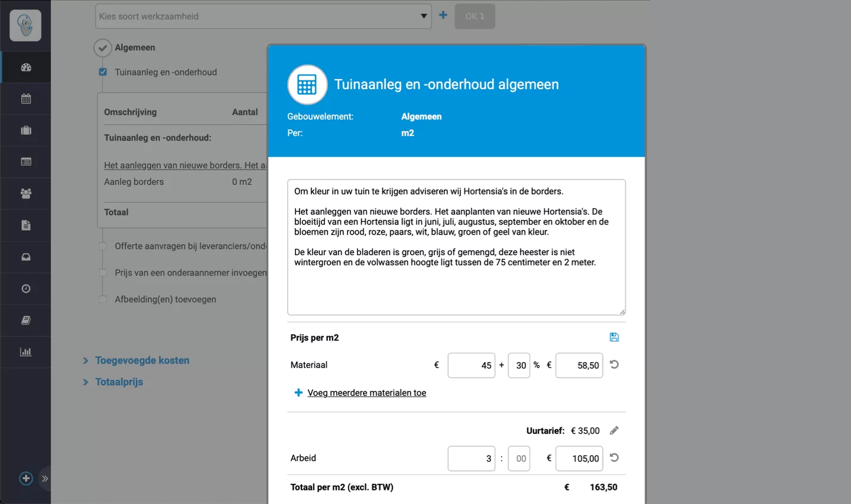Click the save icon beside Prijs per m2
This screenshot has height=504, width=851.
[x=614, y=337]
